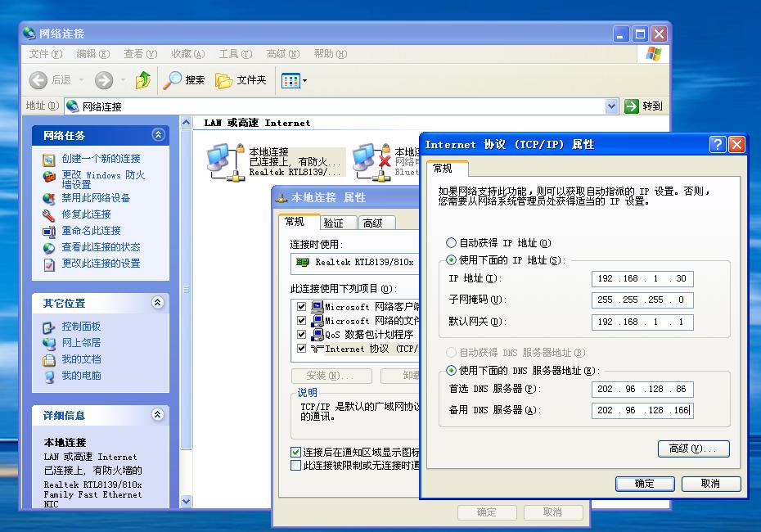The height and width of the screenshot is (532, 761).
Task: Collapse the 网络任务 panel
Action: (x=158, y=135)
